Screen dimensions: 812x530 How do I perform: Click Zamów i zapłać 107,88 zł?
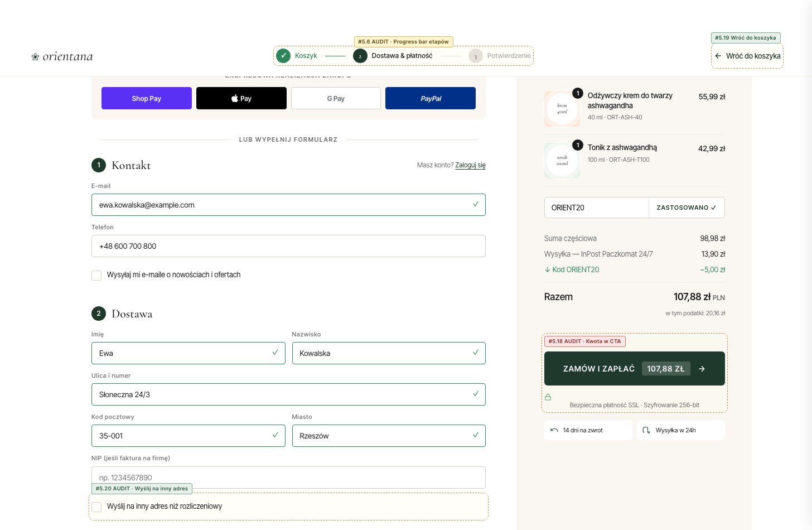tap(635, 369)
